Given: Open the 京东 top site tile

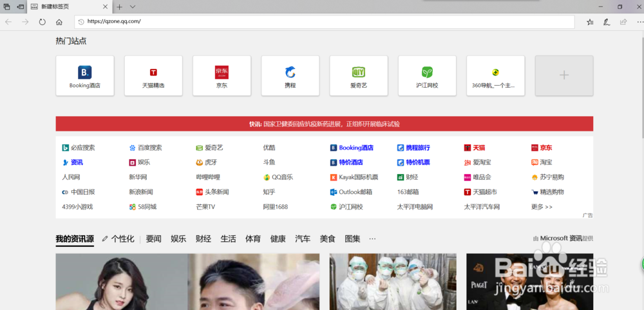Looking at the screenshot, I should (x=222, y=76).
